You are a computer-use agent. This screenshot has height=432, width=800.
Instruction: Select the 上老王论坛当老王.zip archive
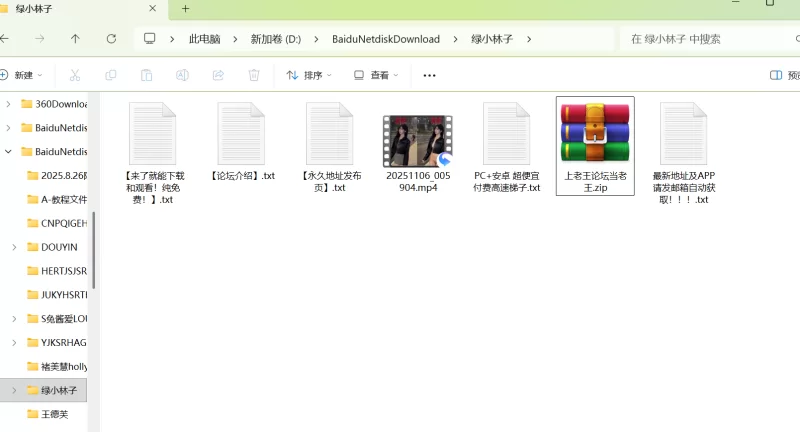point(595,146)
